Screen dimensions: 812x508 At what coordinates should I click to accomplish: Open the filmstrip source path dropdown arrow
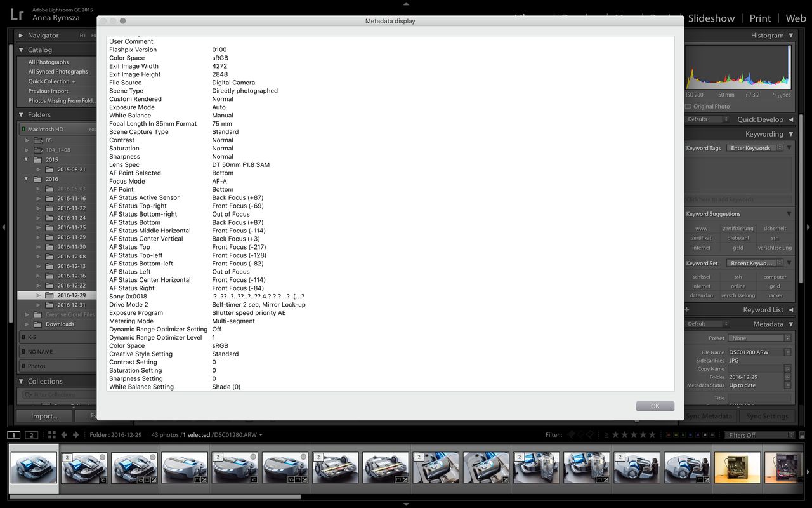tap(261, 435)
